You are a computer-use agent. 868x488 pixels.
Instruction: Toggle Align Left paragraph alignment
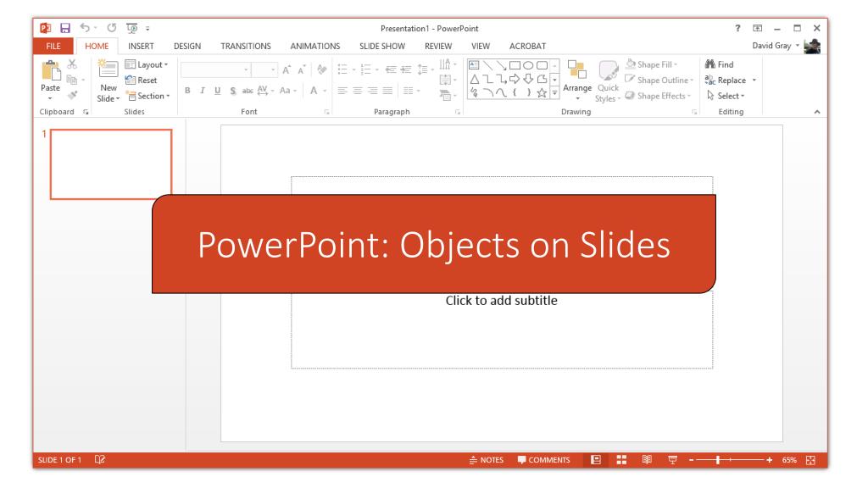click(342, 90)
